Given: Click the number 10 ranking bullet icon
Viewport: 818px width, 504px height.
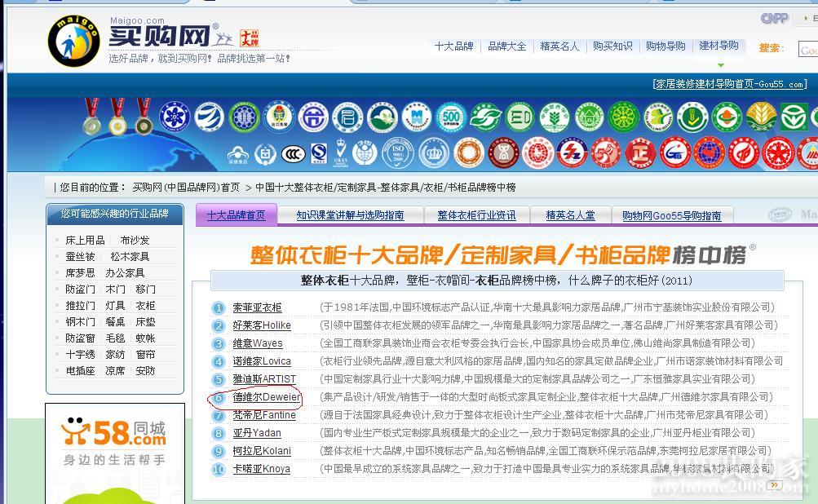Looking at the screenshot, I should coord(219,469).
